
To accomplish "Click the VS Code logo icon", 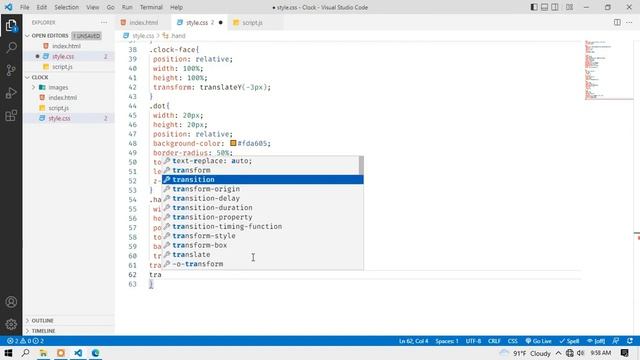I will 8,7.
